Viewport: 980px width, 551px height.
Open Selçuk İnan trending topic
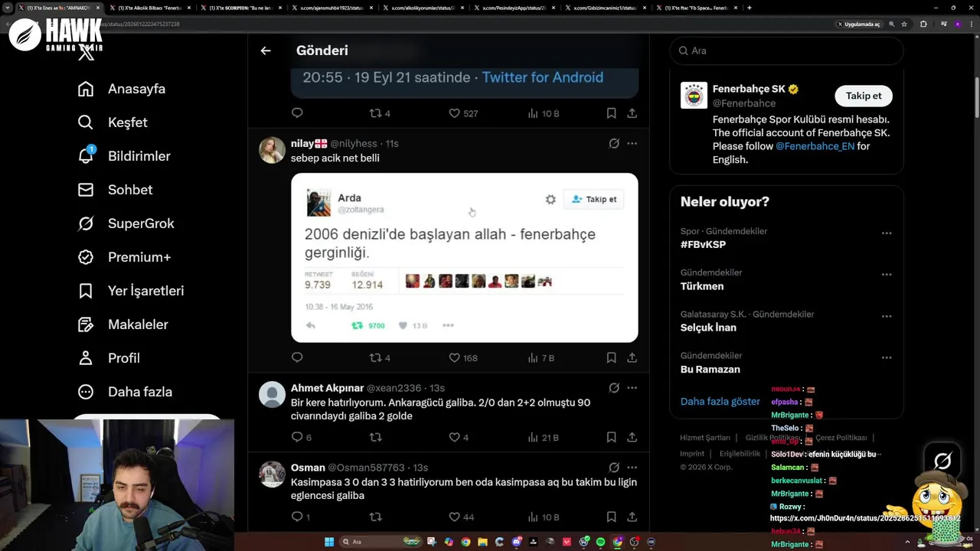(x=708, y=328)
